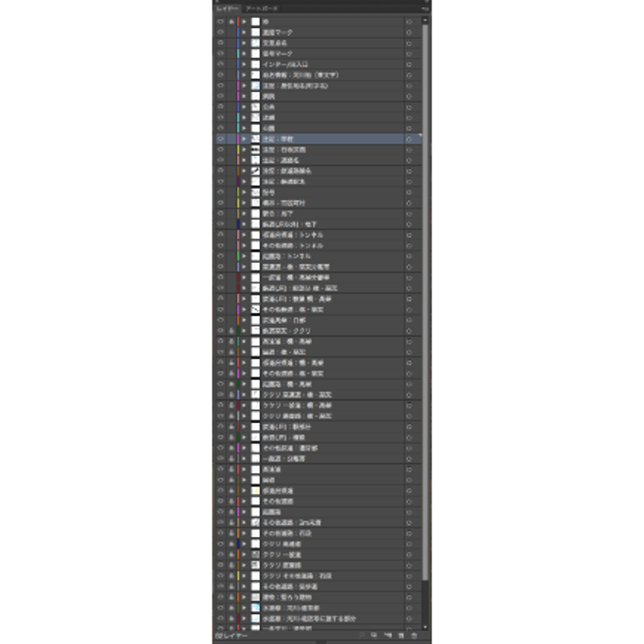Unlock 水涯線：河川堤防等に接する部分 layer lock icon
The width and height of the screenshot is (644, 644).
click(x=232, y=619)
